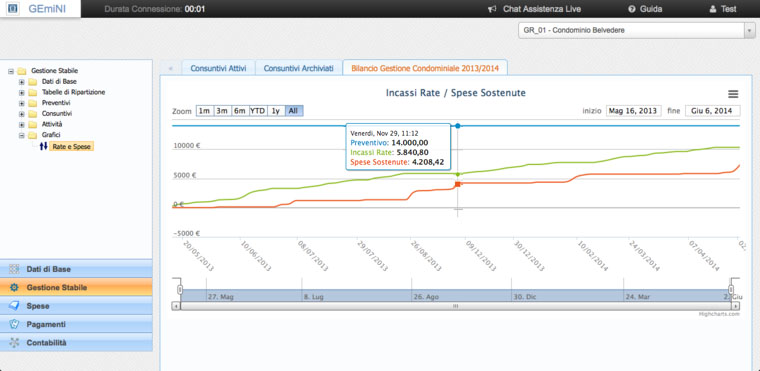Select Rate e Spese tree item
The height and width of the screenshot is (371, 760).
[71, 146]
